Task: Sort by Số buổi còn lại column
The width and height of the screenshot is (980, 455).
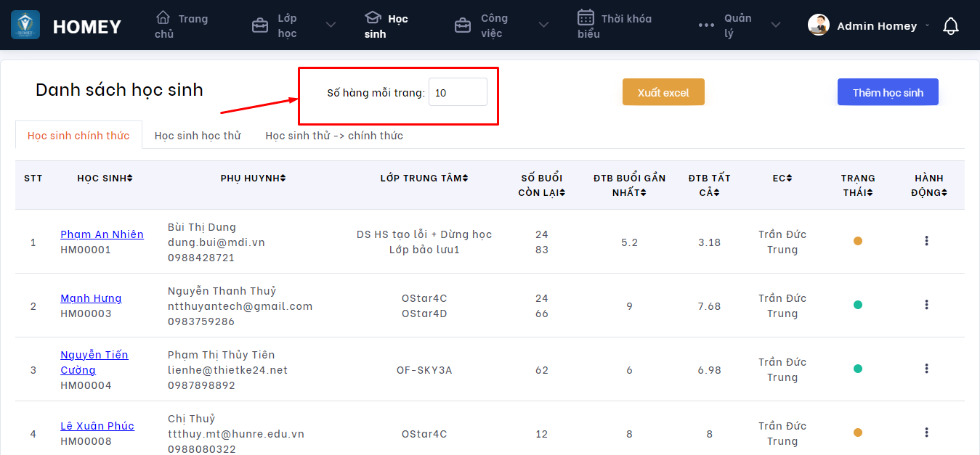Action: (541, 185)
